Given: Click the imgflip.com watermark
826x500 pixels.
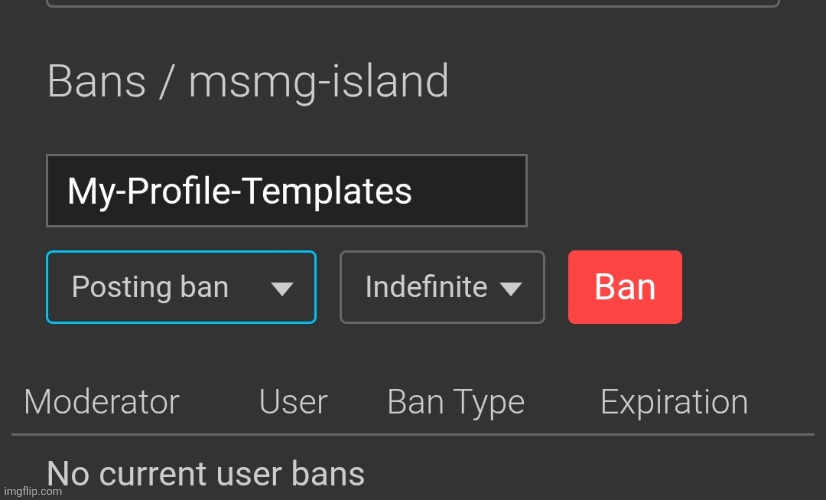Looking at the screenshot, I should [33, 491].
